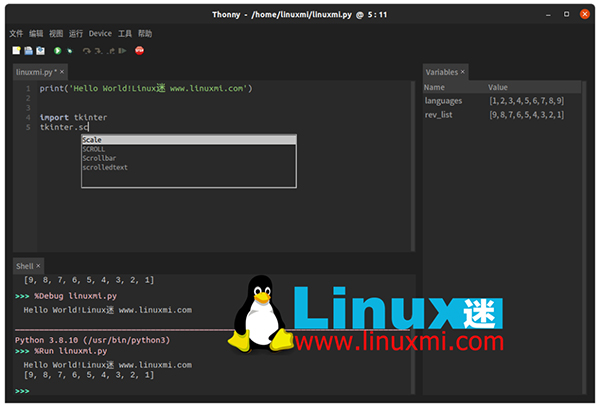The height and width of the screenshot is (408, 600).
Task: Click the Step over debug icon
Action: coord(87,51)
